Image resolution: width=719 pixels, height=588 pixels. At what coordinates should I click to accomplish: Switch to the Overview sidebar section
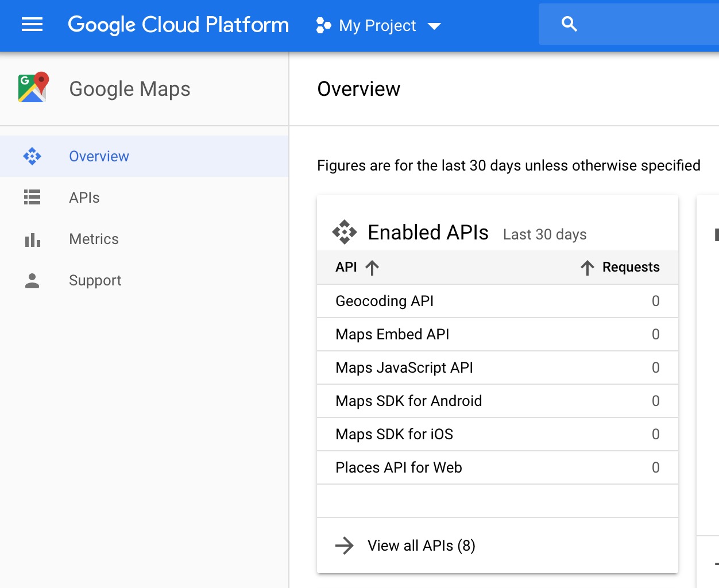pyautogui.click(x=99, y=156)
